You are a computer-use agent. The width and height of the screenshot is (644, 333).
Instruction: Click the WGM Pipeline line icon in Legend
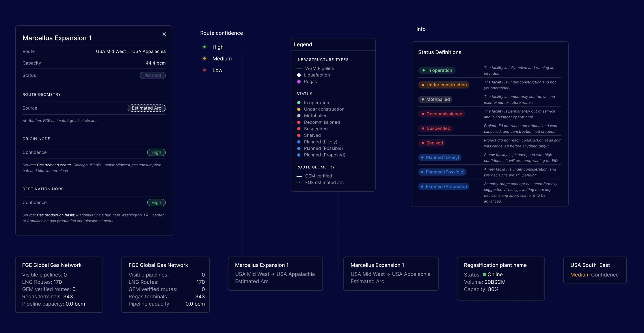(x=299, y=69)
